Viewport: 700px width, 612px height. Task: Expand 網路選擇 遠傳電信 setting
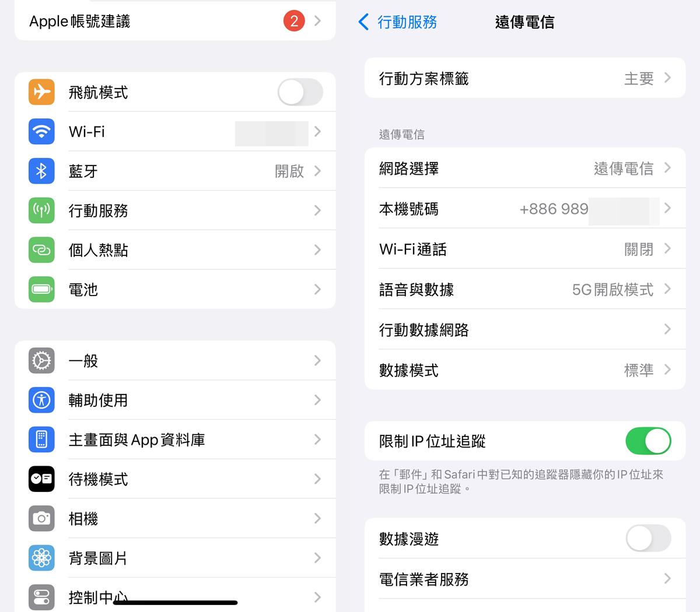point(525,168)
